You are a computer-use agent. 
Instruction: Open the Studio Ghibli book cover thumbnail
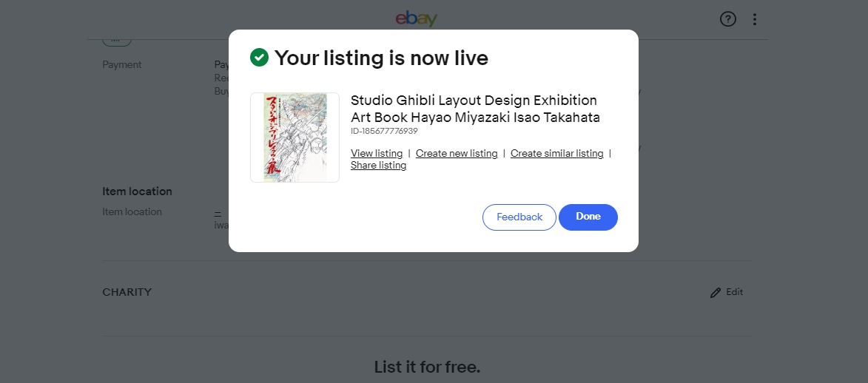(295, 138)
